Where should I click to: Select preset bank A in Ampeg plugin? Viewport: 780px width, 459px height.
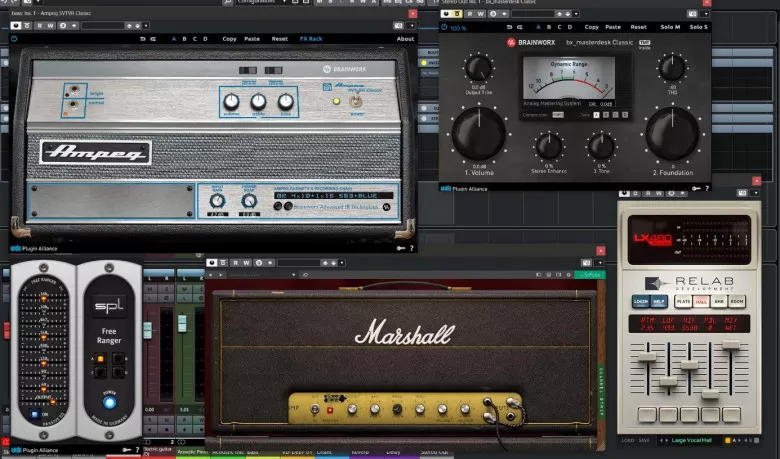pos(174,39)
